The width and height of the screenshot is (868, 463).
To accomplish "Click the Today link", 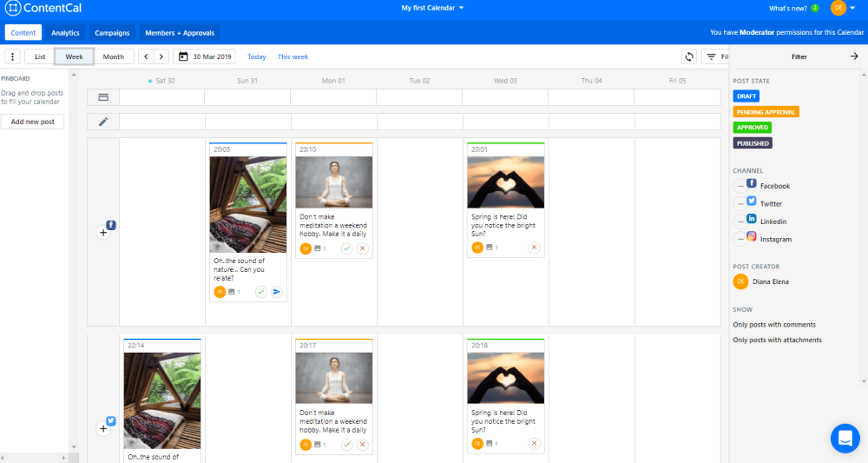I will (x=256, y=56).
